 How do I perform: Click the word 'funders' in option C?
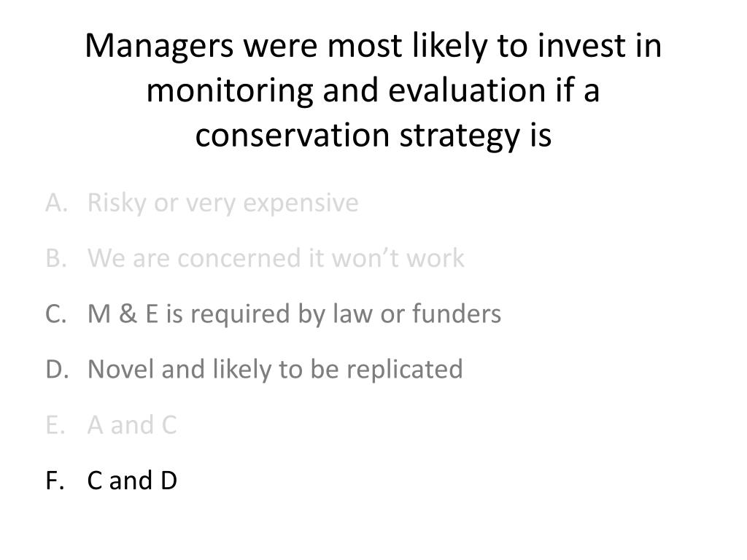coord(457,314)
